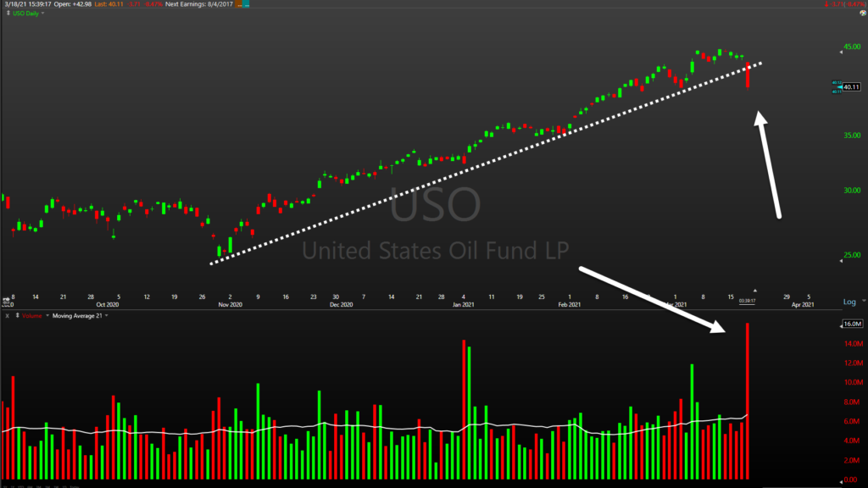Click the 30.00 price scale label

click(853, 190)
